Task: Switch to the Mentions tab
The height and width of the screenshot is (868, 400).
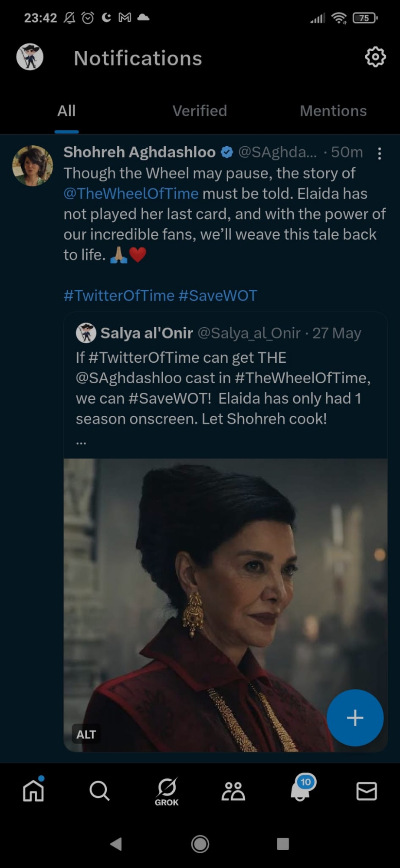Action: click(x=333, y=111)
